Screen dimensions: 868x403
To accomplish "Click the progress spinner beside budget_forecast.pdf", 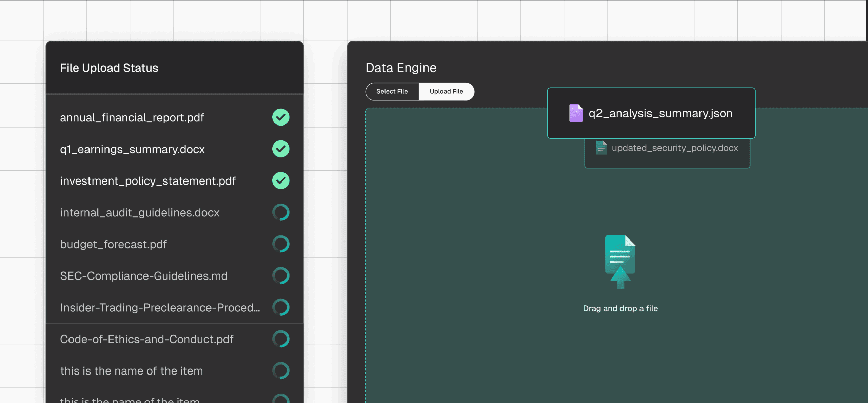I will point(280,244).
